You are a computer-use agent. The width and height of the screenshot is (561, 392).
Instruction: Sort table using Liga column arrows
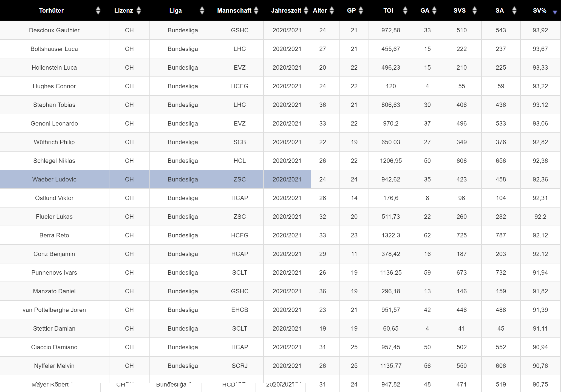tap(202, 11)
